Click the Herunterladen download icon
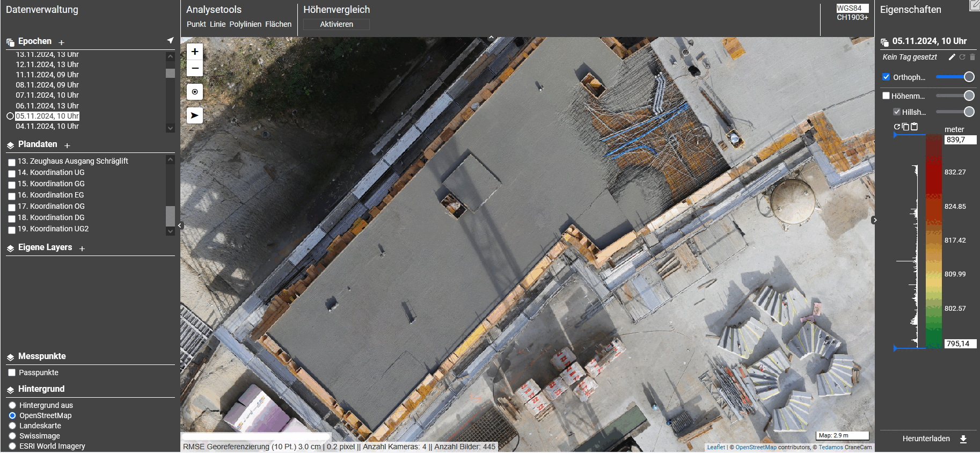 [x=963, y=439]
